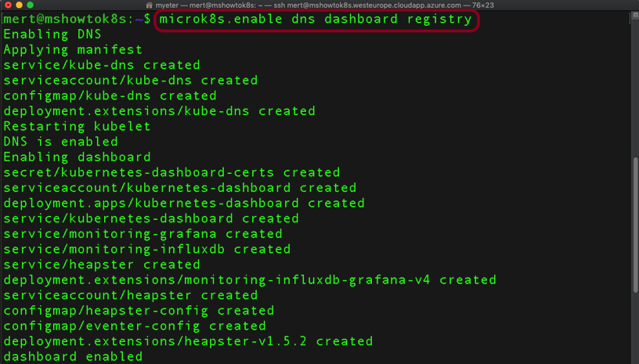Image resolution: width=639 pixels, height=364 pixels.
Task: Click the 'dashboard enabled' line at bottom
Action: click(x=73, y=357)
